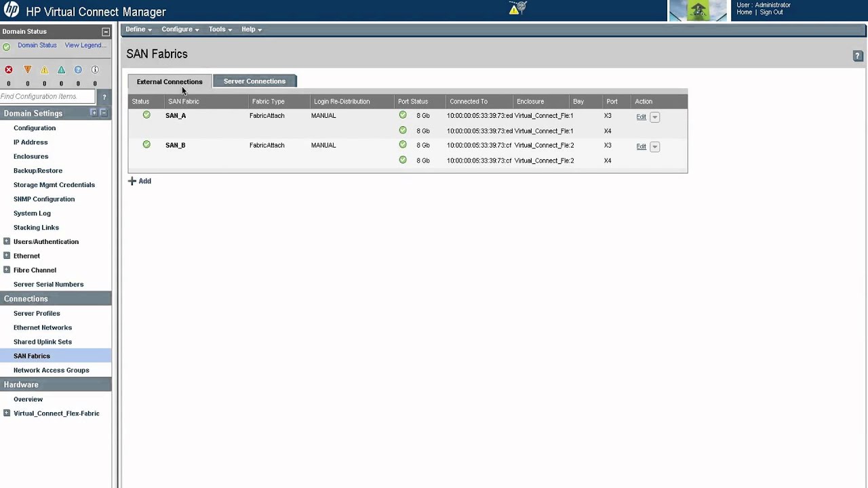The height and width of the screenshot is (488, 868).
Task: Open Ethernet Networks under Connections
Action: [43, 327]
